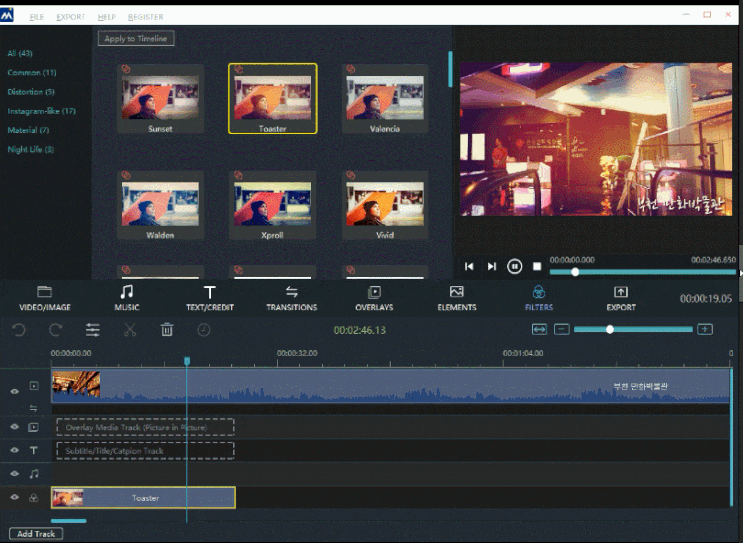Open the Export menu
Screen dimensions: 743x543
click(71, 17)
